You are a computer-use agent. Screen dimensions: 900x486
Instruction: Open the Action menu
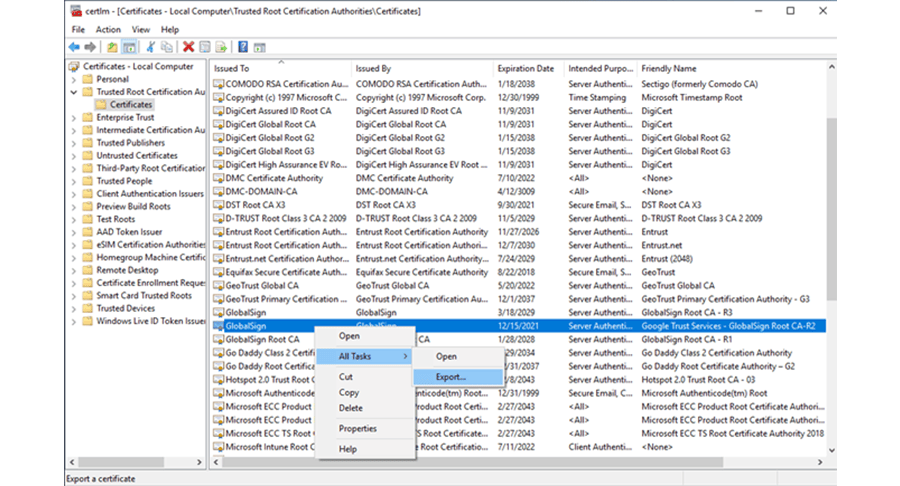[108, 30]
